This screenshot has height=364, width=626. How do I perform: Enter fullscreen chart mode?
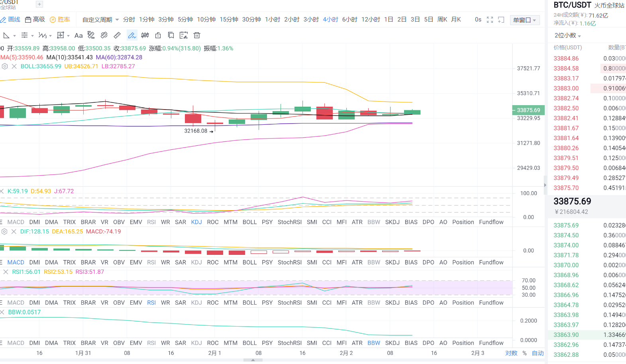coord(490,20)
